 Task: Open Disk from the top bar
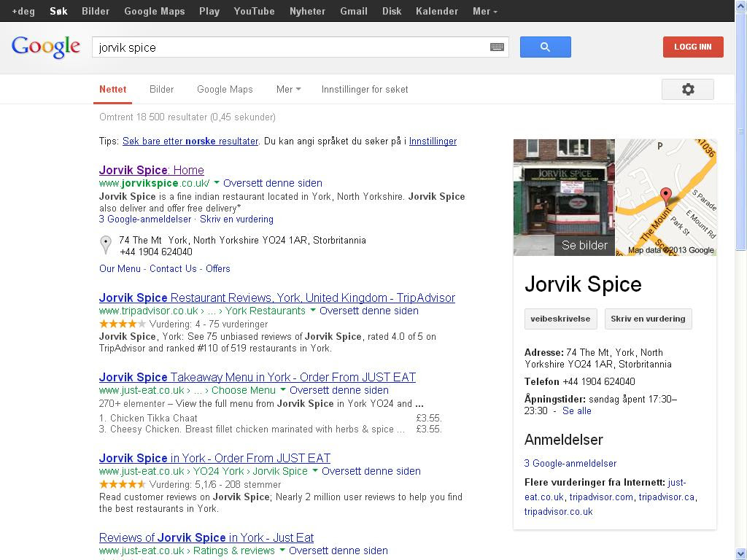click(392, 11)
